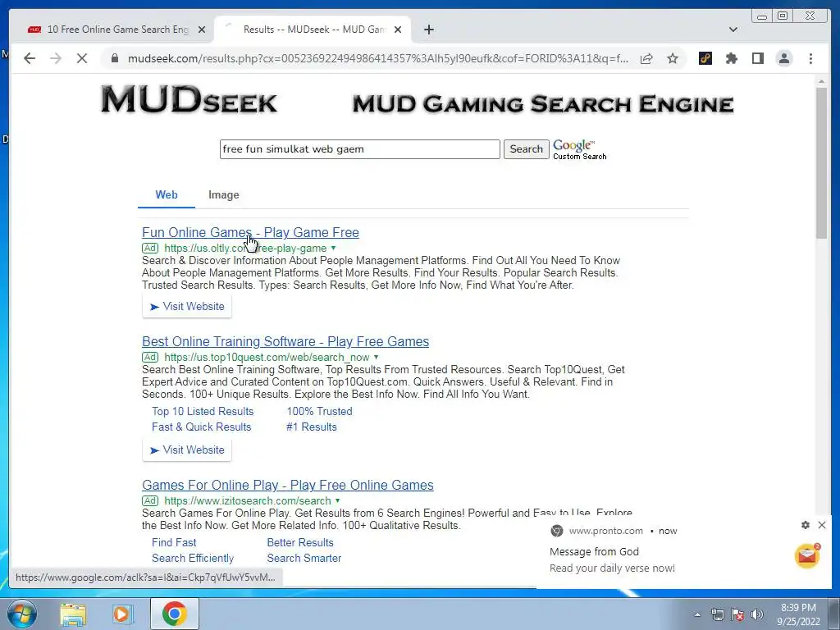Screen dimensions: 840x630
Task: Open the Chrome profile avatar
Action: tap(783, 58)
